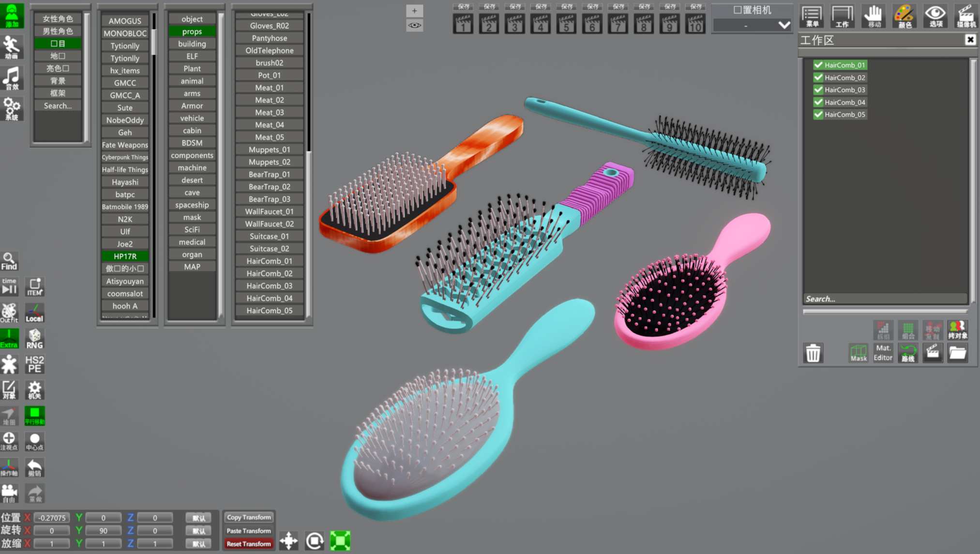Open the 添加 add panel icon

click(x=12, y=15)
